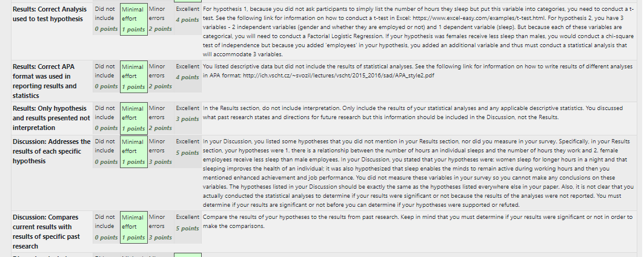Select Did not include for Compares current results
This screenshot has width=644, height=257.
(107, 227)
